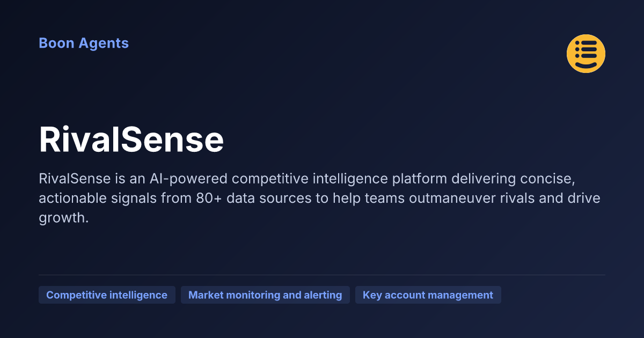Select the Competitive intelligence tag
Image resolution: width=644 pixels, height=338 pixels.
coord(107,295)
